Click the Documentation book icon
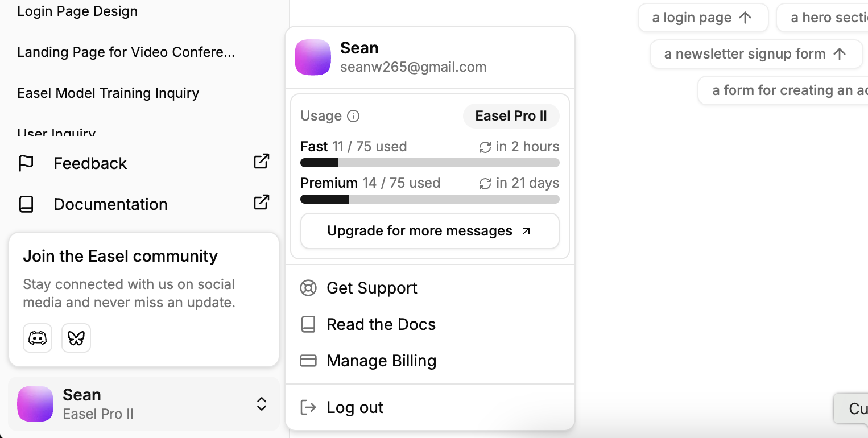The image size is (868, 438). 26,204
